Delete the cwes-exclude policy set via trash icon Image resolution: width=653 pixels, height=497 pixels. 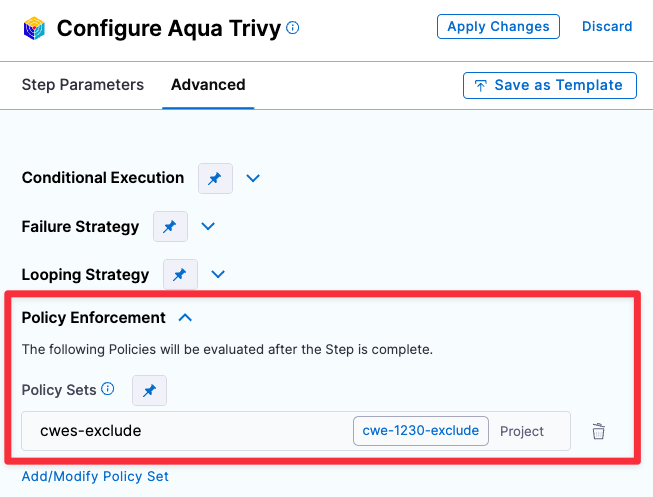point(598,432)
